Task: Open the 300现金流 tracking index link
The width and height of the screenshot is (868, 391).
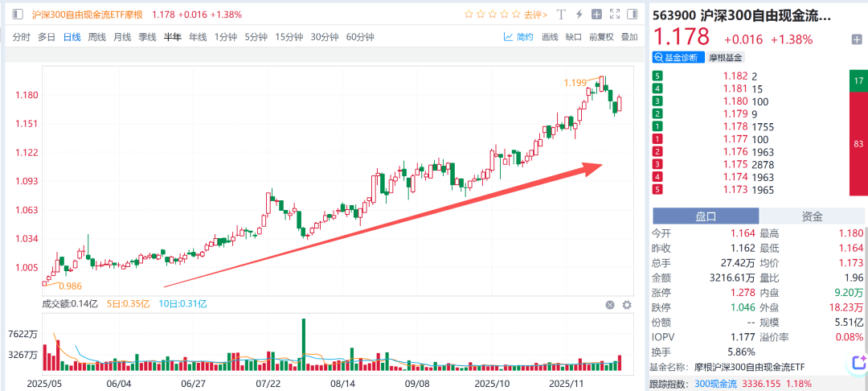Action: 716,383
